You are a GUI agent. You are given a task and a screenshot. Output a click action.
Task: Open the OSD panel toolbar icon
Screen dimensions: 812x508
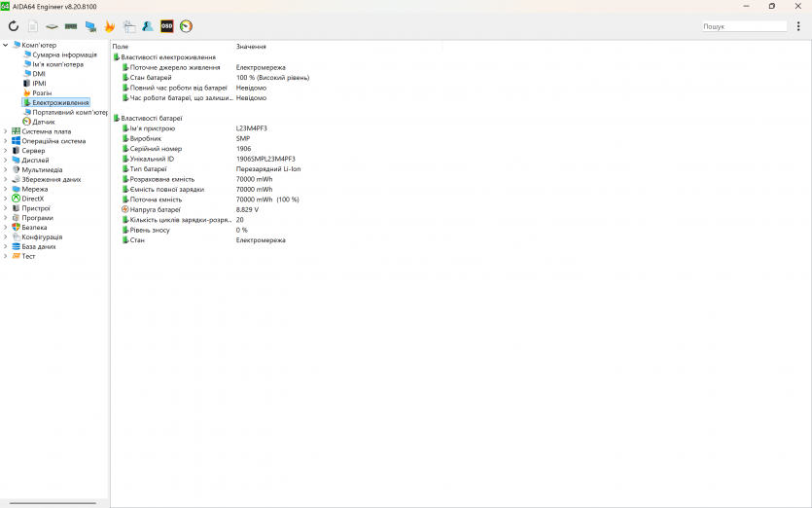167,26
